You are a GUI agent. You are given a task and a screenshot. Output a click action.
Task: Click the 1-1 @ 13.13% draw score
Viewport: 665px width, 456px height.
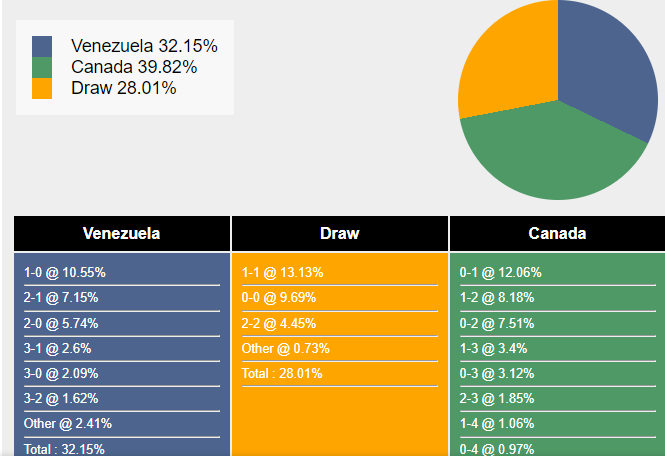click(x=282, y=272)
